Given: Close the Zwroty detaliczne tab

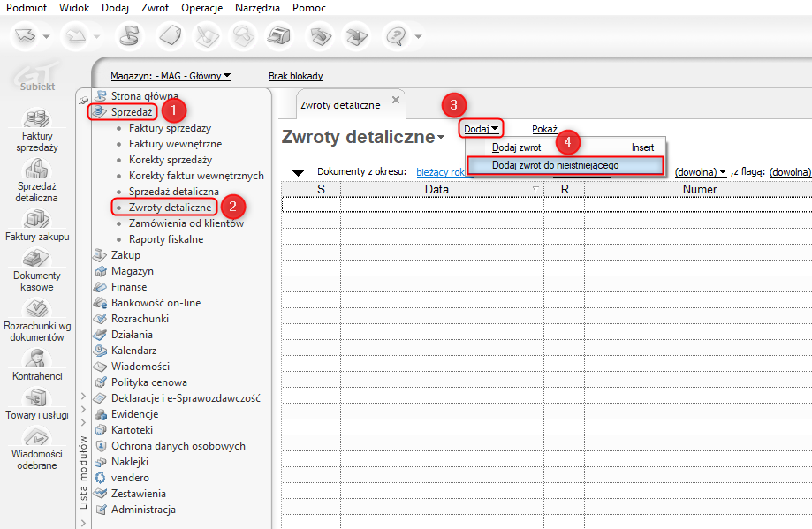Looking at the screenshot, I should (x=396, y=101).
